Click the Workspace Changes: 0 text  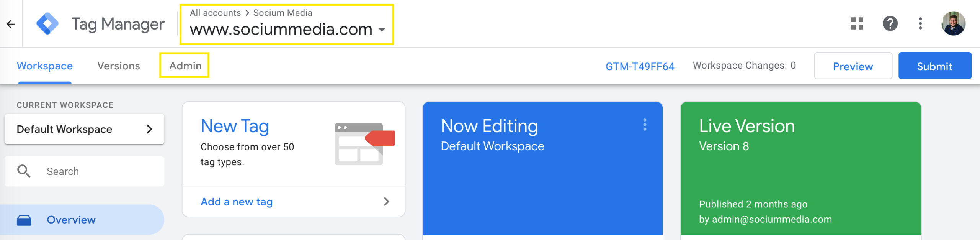click(x=744, y=66)
